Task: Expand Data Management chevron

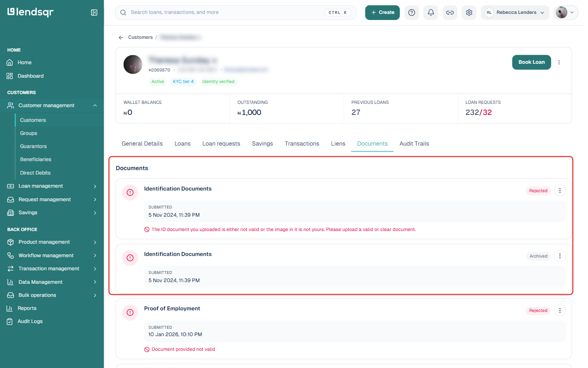Action: (x=95, y=282)
